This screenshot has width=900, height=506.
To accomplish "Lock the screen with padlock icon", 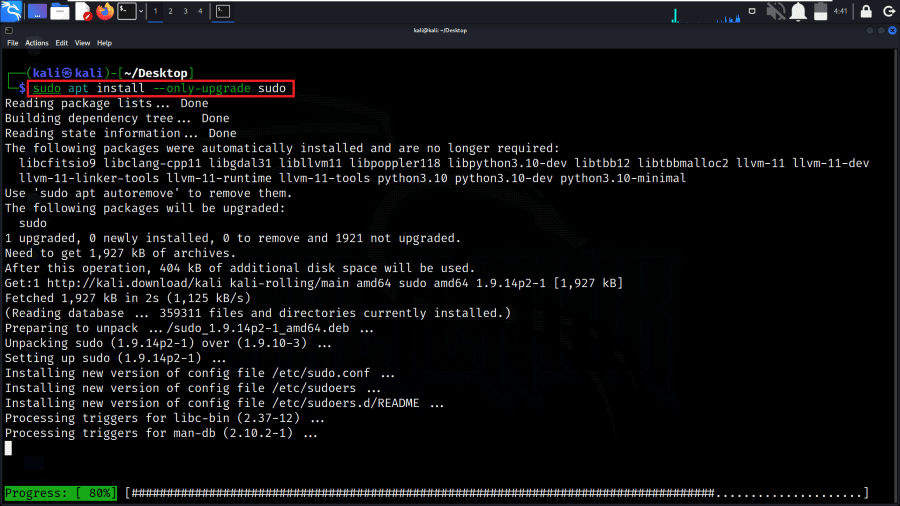I will (866, 11).
